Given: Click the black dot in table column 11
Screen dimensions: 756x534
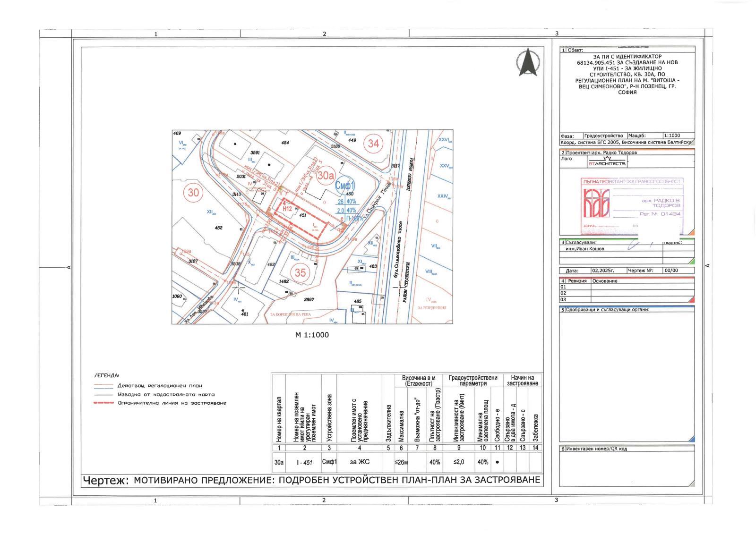Looking at the screenshot, I should pos(497,462).
